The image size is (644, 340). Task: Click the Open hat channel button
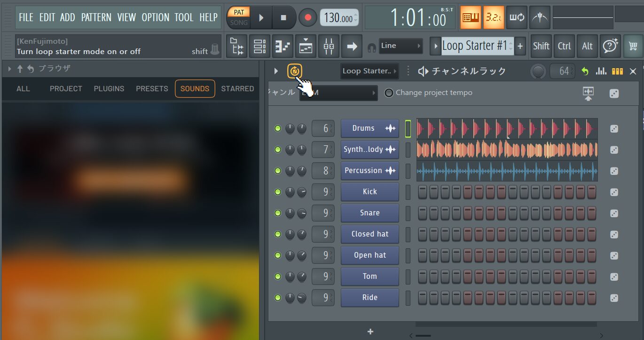tap(369, 255)
